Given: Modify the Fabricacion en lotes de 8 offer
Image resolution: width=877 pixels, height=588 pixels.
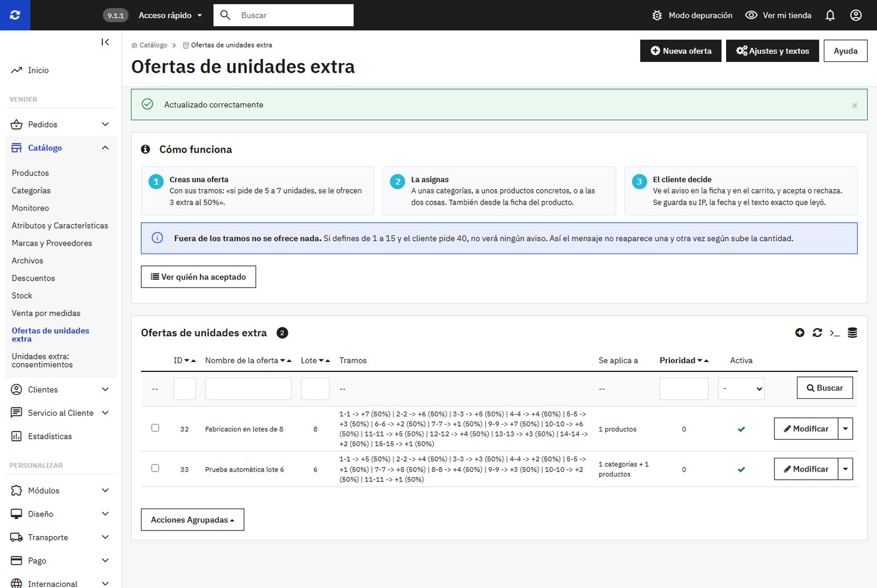Looking at the screenshot, I should click(806, 429).
